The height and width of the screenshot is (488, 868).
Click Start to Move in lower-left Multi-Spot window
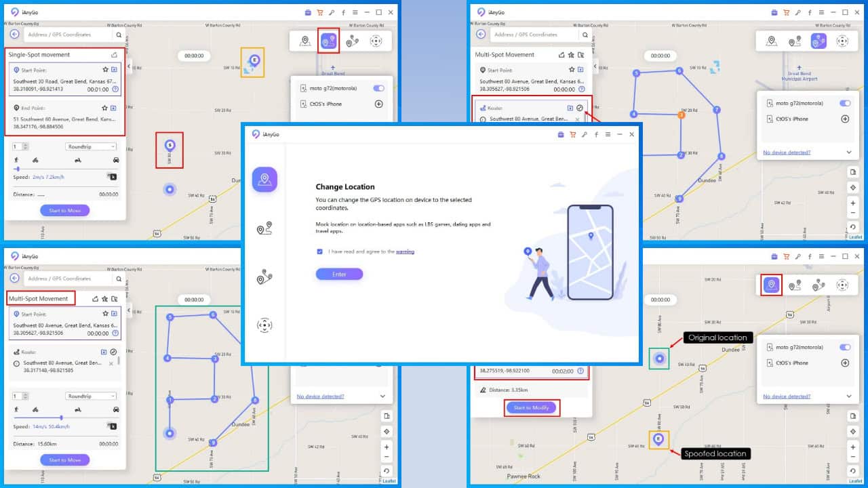(64, 460)
